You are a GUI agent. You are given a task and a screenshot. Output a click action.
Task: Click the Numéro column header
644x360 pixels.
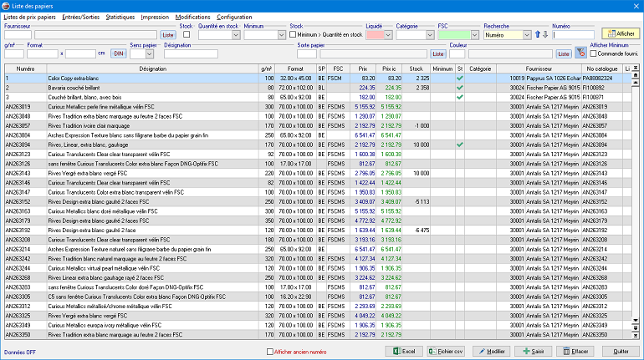[25, 68]
